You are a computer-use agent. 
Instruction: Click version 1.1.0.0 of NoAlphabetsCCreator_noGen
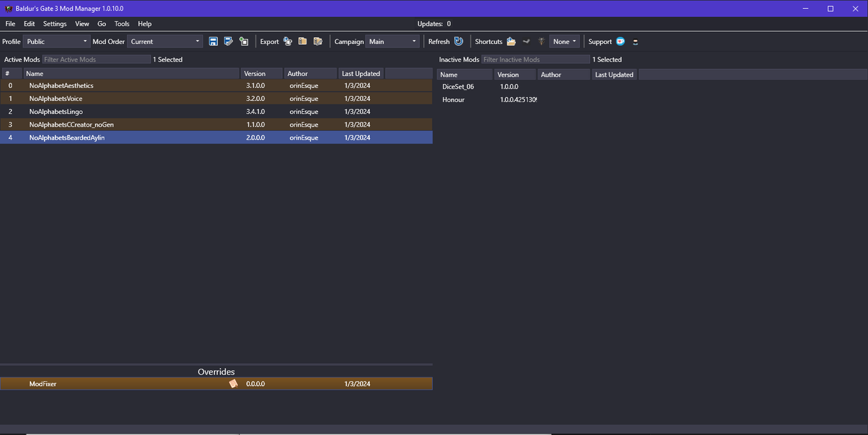click(256, 125)
